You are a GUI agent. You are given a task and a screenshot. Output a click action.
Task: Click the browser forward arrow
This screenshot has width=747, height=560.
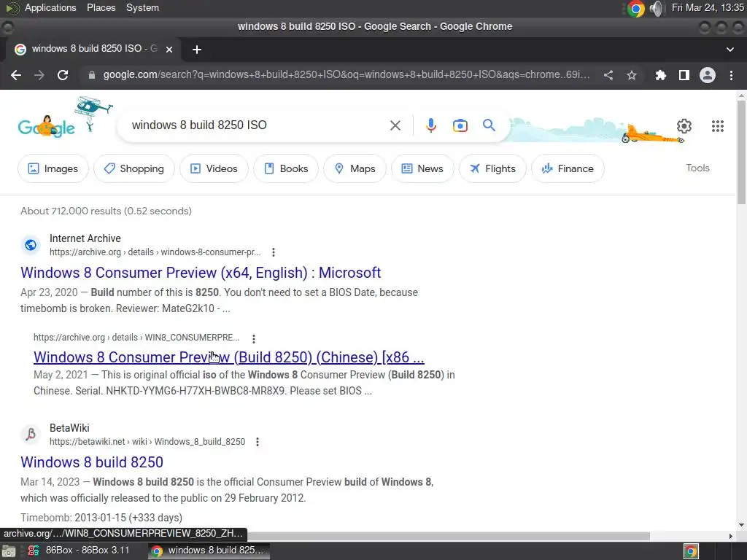pos(39,75)
